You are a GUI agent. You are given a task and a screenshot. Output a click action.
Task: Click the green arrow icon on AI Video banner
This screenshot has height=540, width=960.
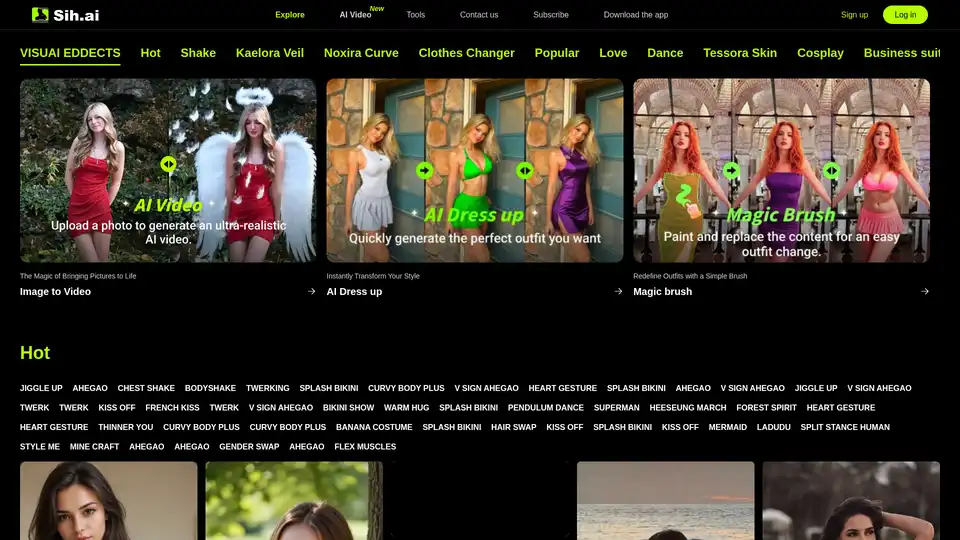pos(168,164)
